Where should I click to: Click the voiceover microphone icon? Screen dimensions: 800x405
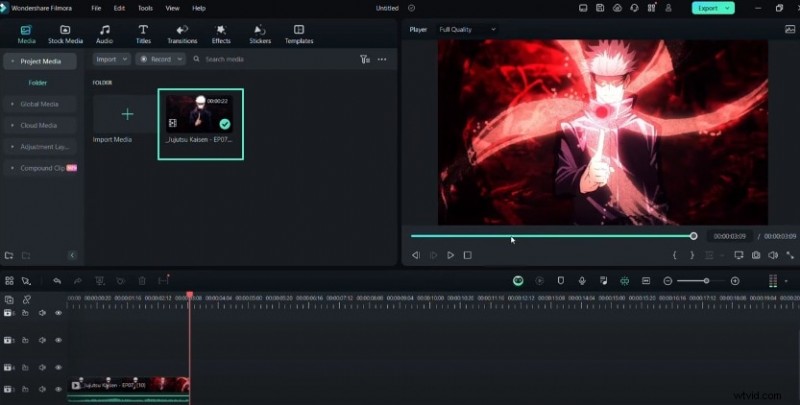[x=582, y=281]
